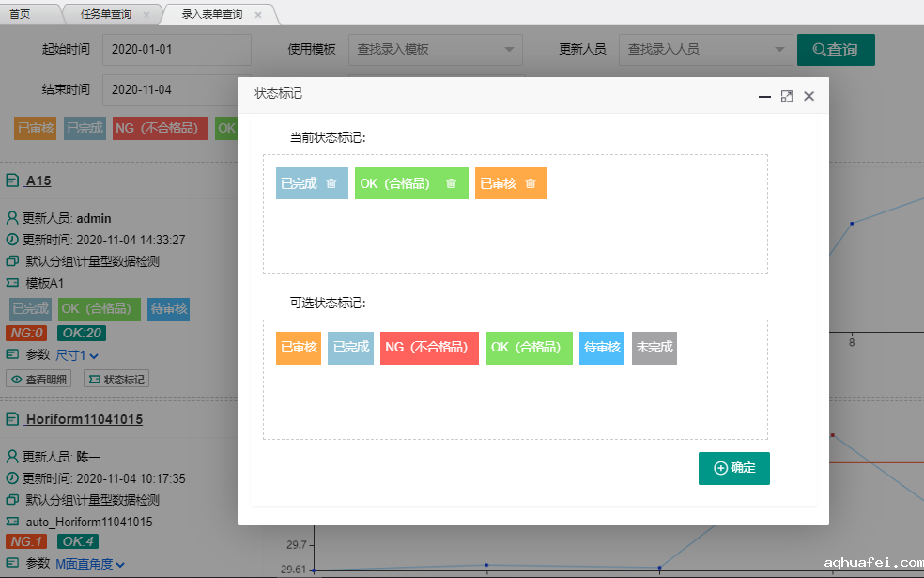Choose the grey 未完成 status tag
The width and height of the screenshot is (924, 578).
tap(654, 348)
